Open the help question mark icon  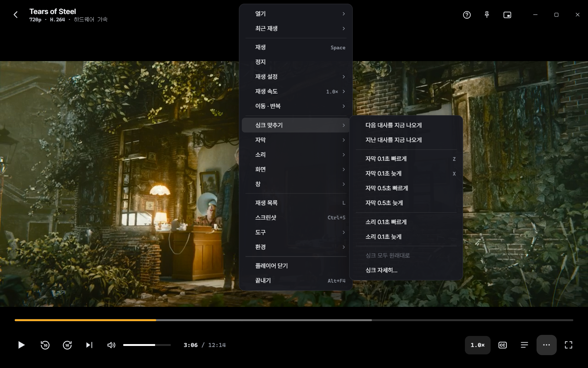tap(467, 15)
